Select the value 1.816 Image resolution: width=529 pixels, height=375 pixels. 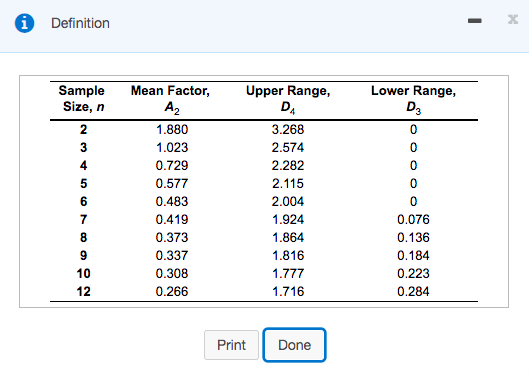click(x=288, y=255)
